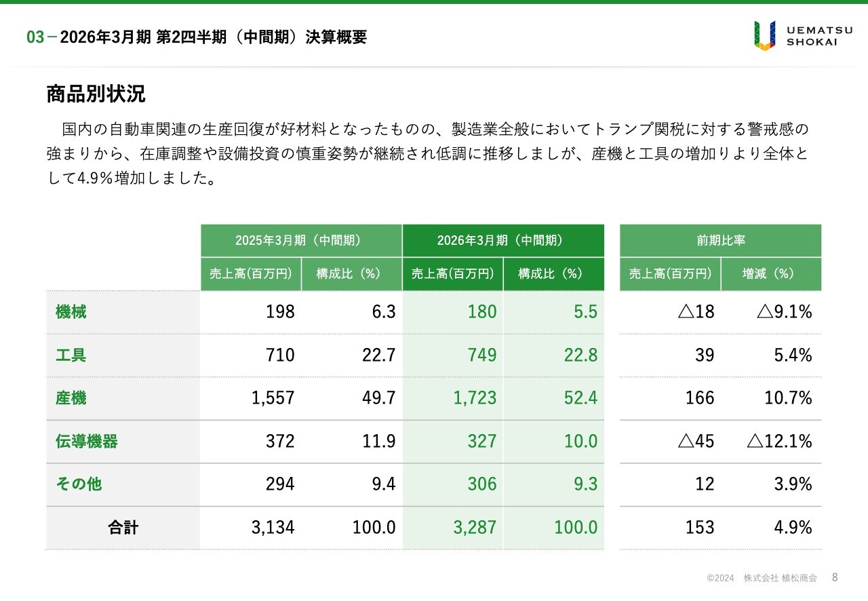Select the △12.1% decrease value
Image resolution: width=868 pixels, height=601 pixels.
coord(779,442)
